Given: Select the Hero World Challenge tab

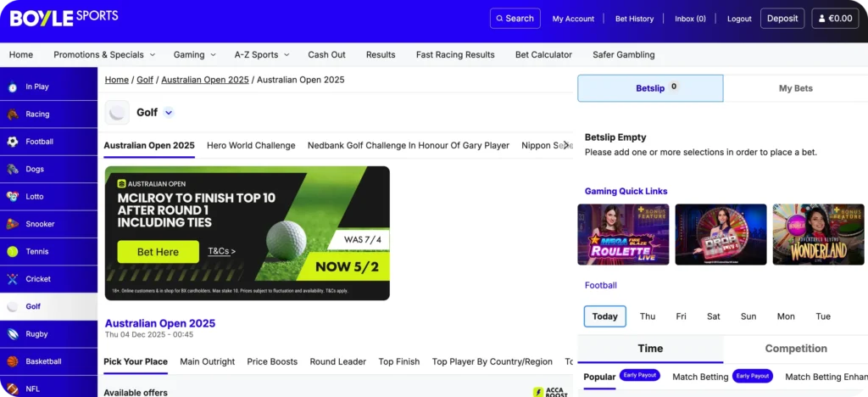Looking at the screenshot, I should point(251,146).
